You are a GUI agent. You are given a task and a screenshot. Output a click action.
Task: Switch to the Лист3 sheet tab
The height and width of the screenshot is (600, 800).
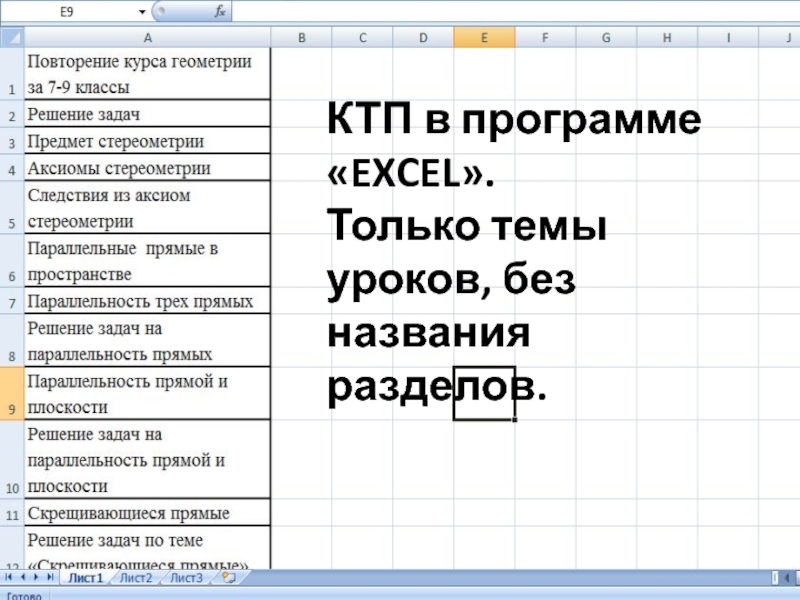186,578
